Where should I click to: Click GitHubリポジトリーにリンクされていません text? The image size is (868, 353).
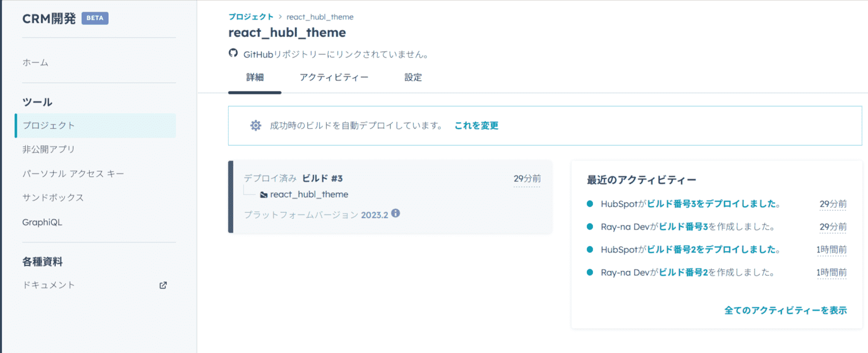click(336, 54)
